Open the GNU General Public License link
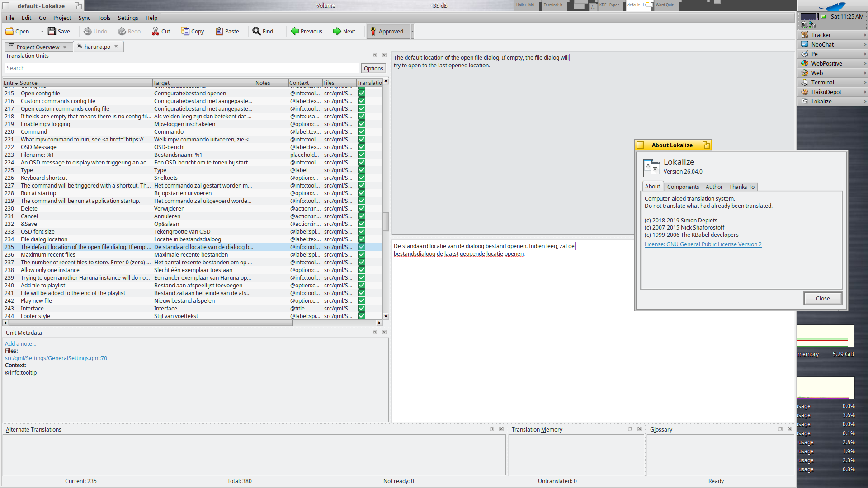The image size is (868, 488). coord(703,244)
